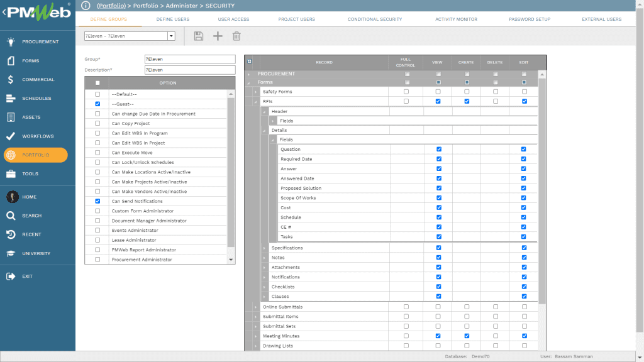Image resolution: width=644 pixels, height=362 pixels.
Task: Uncheck Can Send Notifications option
Action: tap(97, 201)
